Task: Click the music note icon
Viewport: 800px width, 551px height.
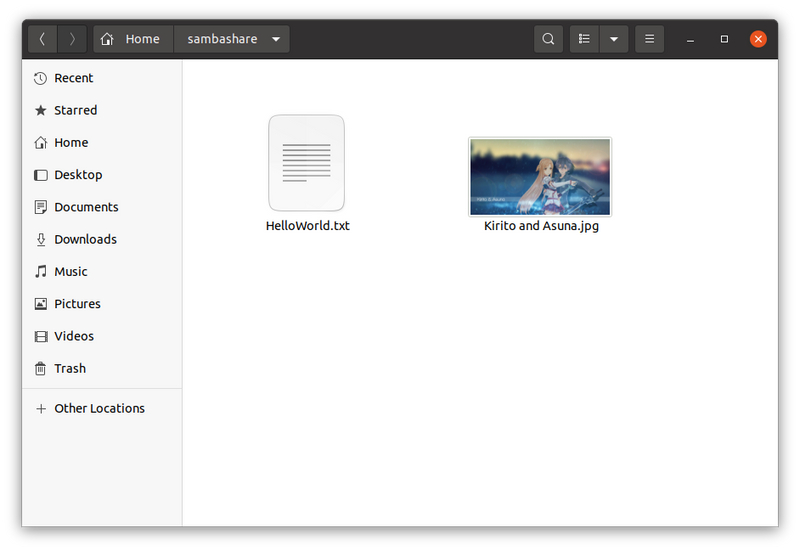Action: tap(40, 271)
